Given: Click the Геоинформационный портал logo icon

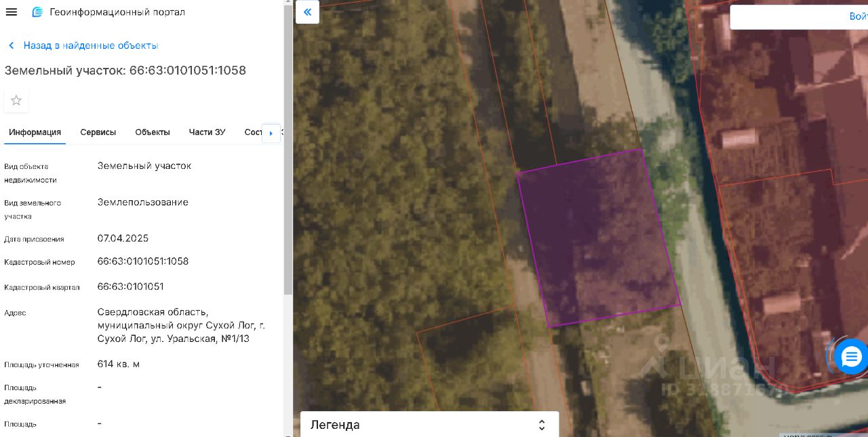Looking at the screenshot, I should tap(38, 12).
